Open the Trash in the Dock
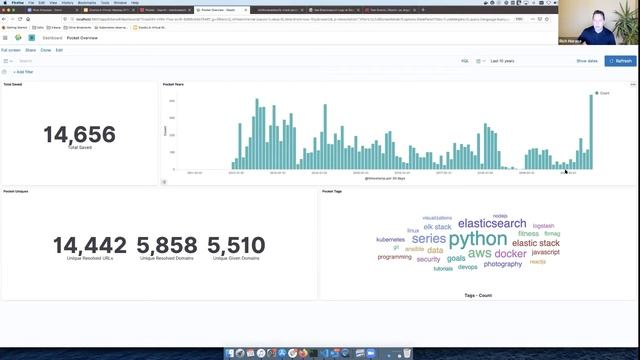The height and width of the screenshot is (360, 640). (407, 353)
